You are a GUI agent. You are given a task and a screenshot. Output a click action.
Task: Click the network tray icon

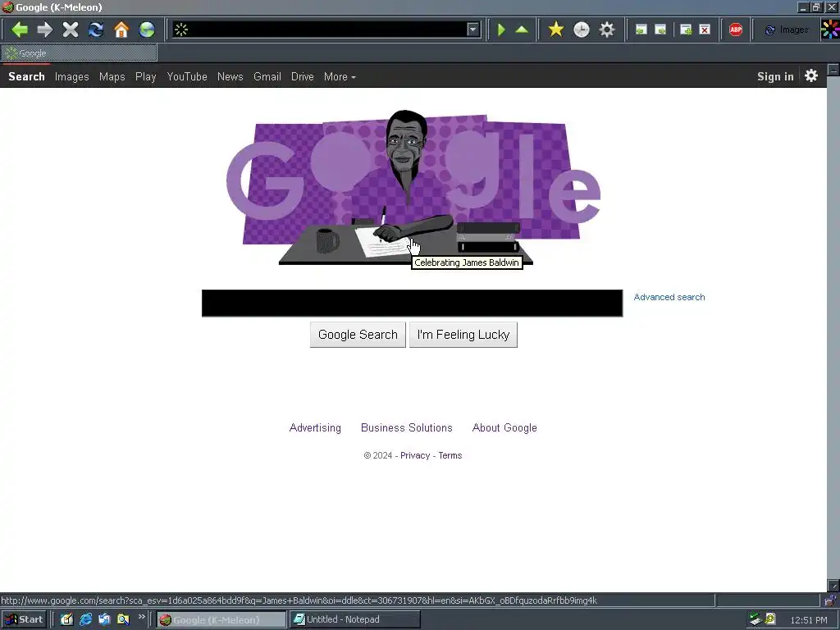(756, 619)
